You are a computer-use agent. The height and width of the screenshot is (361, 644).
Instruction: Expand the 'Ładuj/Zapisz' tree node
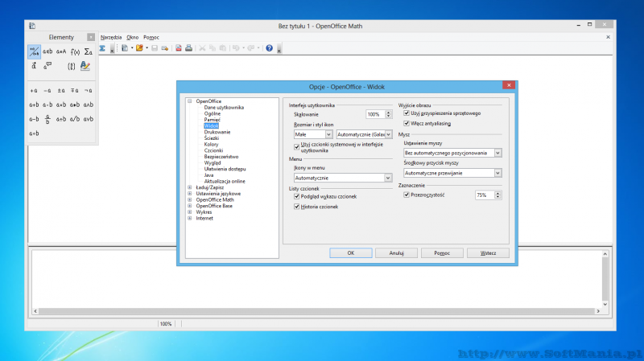190,187
